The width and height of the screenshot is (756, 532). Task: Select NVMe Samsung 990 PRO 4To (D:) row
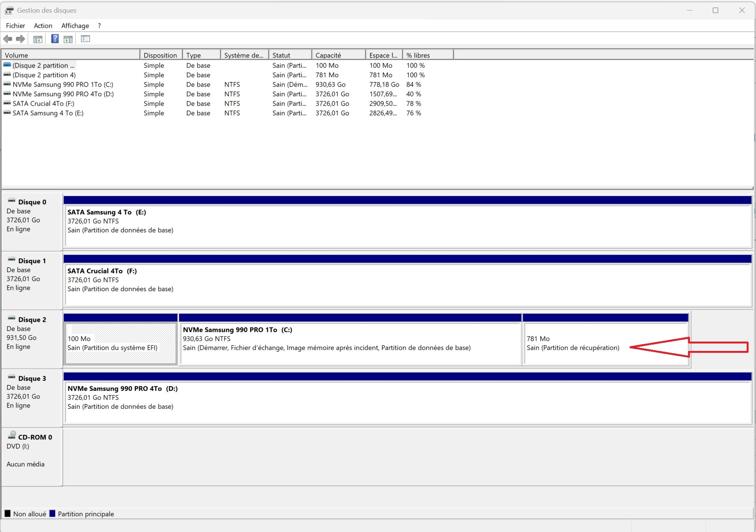coord(63,94)
